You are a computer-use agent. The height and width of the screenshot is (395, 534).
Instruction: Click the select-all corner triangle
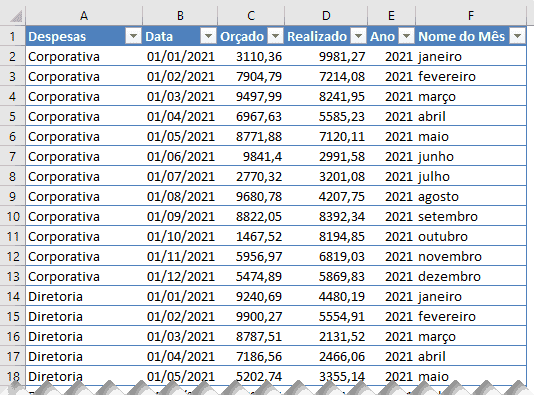16,16
